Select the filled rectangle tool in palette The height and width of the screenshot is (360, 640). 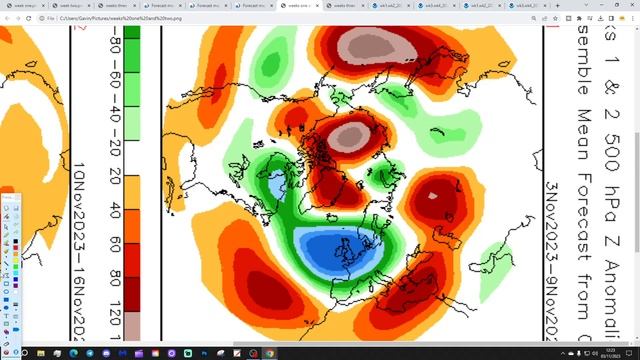(x=6, y=300)
